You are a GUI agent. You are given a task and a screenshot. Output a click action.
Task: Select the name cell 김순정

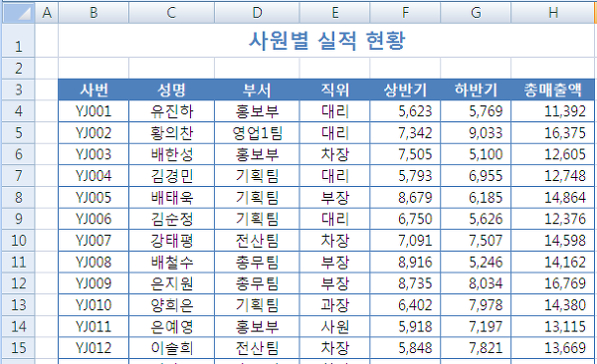coord(172,219)
